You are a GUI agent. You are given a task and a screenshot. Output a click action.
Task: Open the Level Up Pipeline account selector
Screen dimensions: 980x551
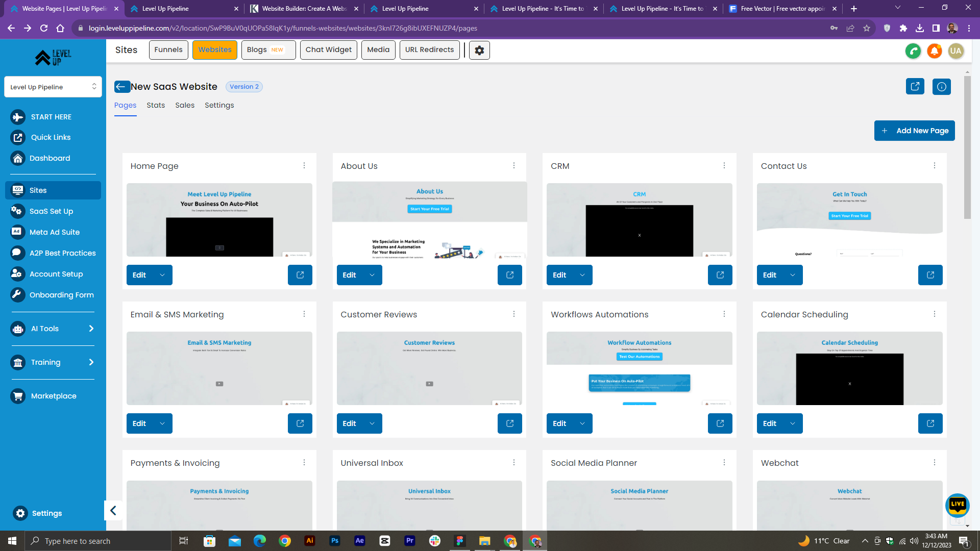[53, 87]
